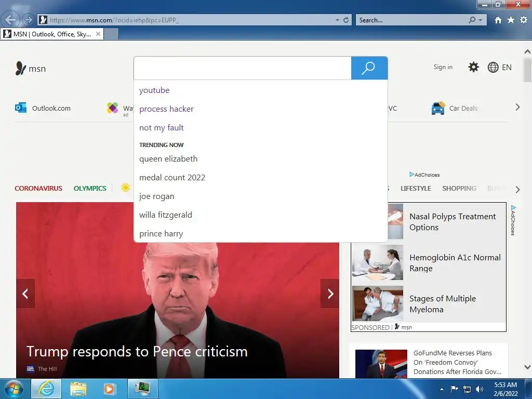This screenshot has width=532, height=399.
Task: Click the Car Deals car icon
Action: click(x=438, y=108)
